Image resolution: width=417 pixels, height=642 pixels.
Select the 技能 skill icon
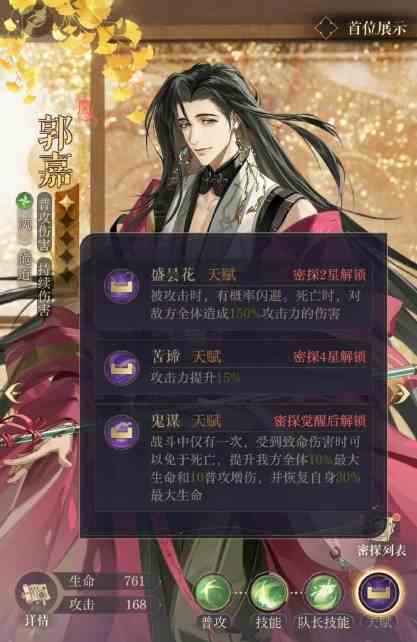point(268,593)
